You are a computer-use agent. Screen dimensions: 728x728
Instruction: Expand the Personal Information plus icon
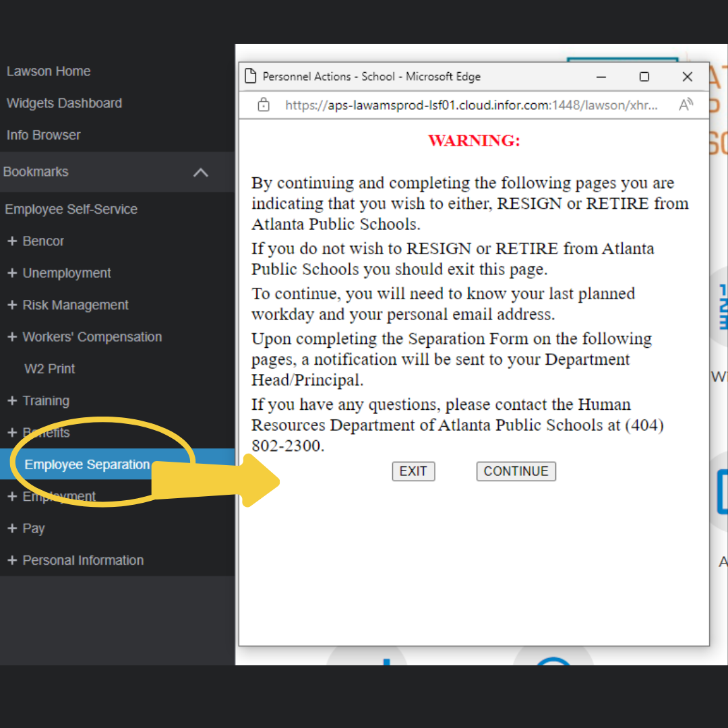pos(13,560)
